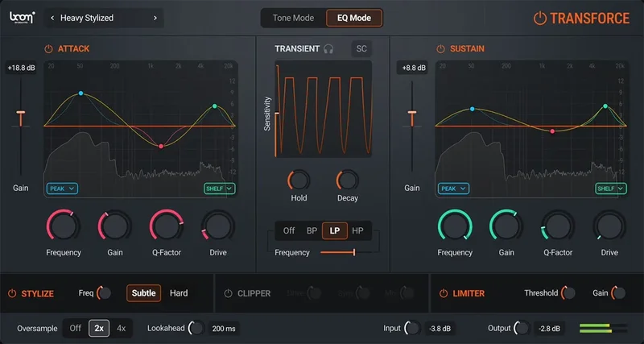Viewport: 644px width, 344px height.
Task: Open the Sustain PEAK filter type dropdown
Action: pos(453,189)
